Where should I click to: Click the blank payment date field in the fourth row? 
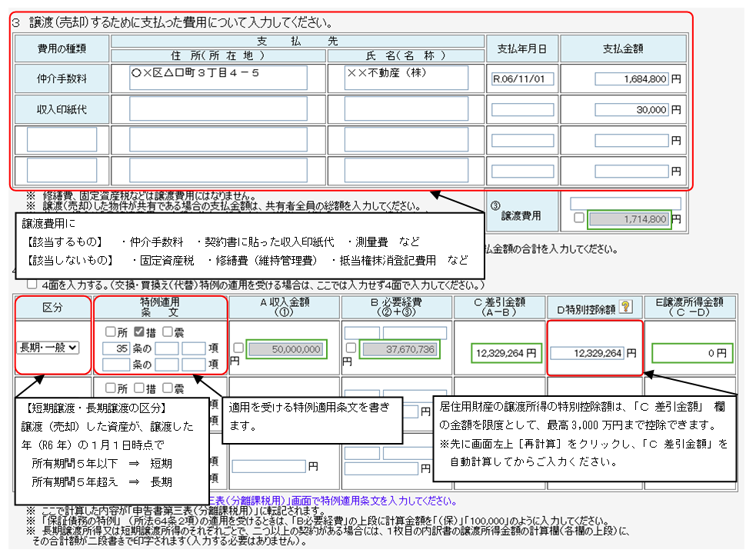[522, 172]
